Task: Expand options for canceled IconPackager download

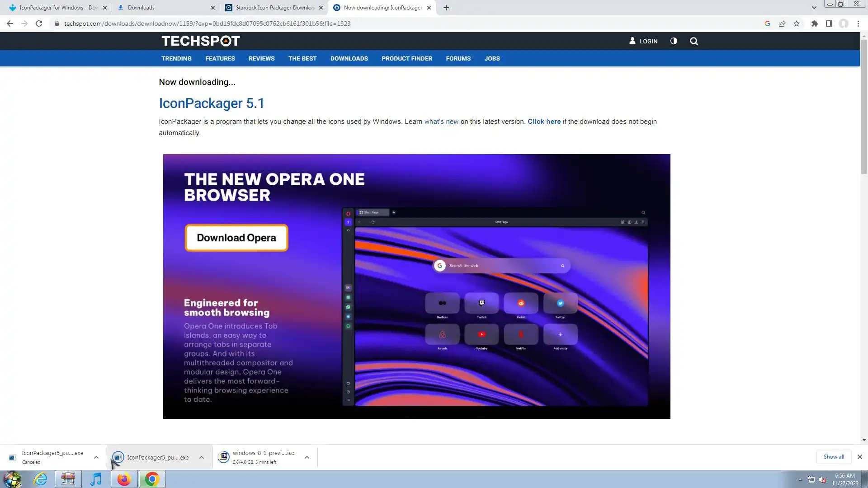Action: [96, 457]
